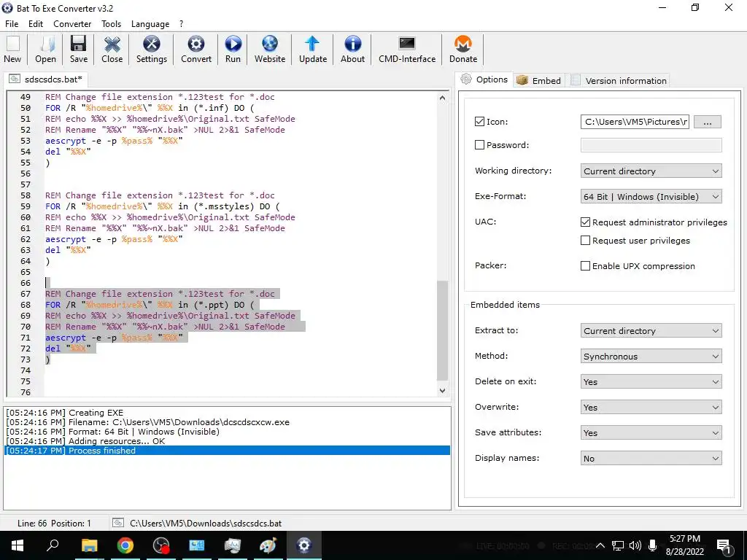Select the sdscsdcs.bat* editor tab
This screenshot has width=747, height=560.
(x=46, y=79)
